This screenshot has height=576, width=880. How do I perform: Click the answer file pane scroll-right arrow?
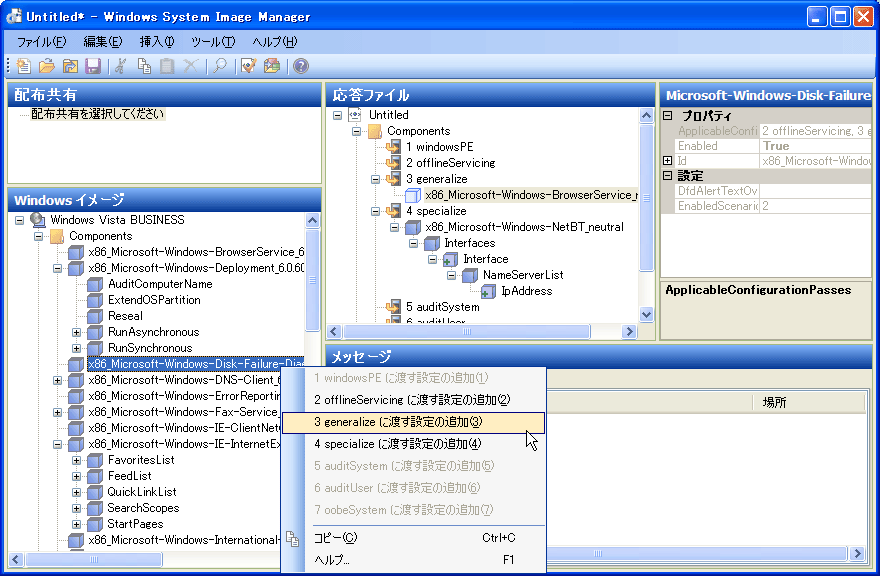[629, 332]
